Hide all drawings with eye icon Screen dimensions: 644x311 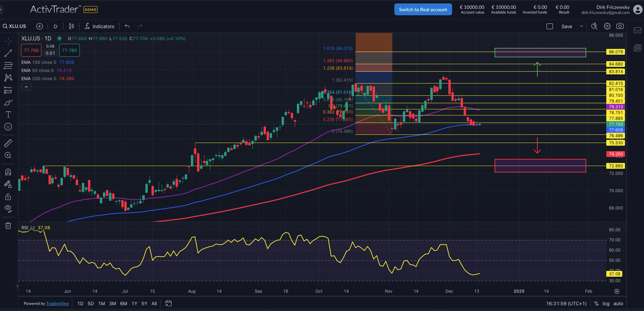coord(8,208)
